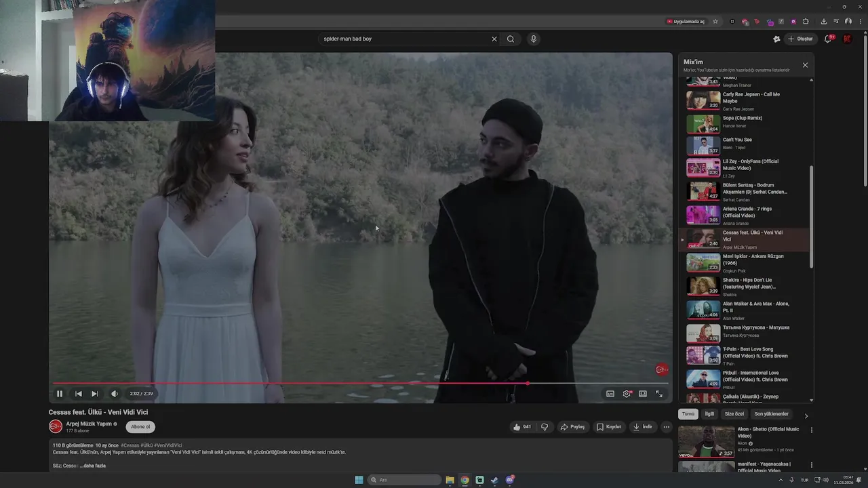Play Shakira - Hips Don't Lie item
Viewport: 868px width, 488px height.
(x=745, y=286)
